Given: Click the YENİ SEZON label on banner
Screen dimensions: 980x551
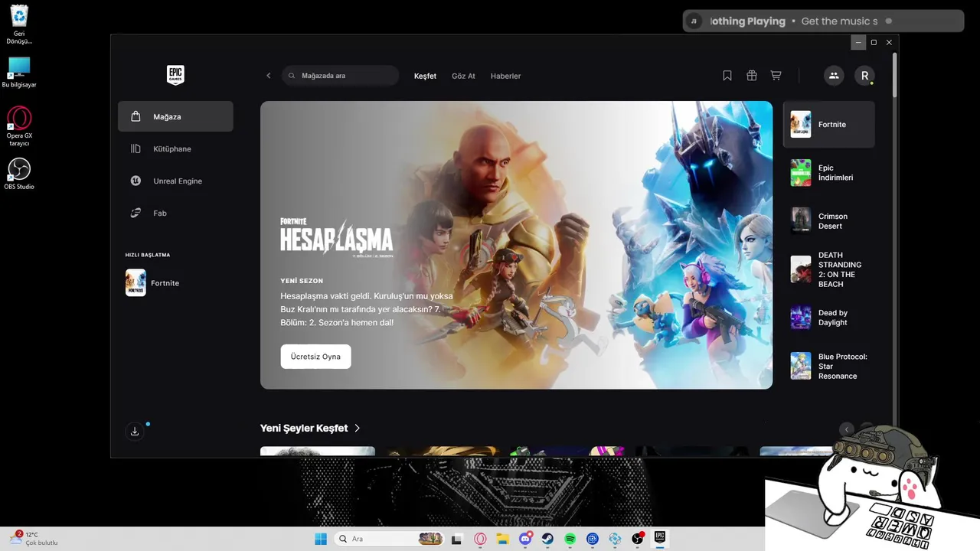Looking at the screenshot, I should coord(302,281).
